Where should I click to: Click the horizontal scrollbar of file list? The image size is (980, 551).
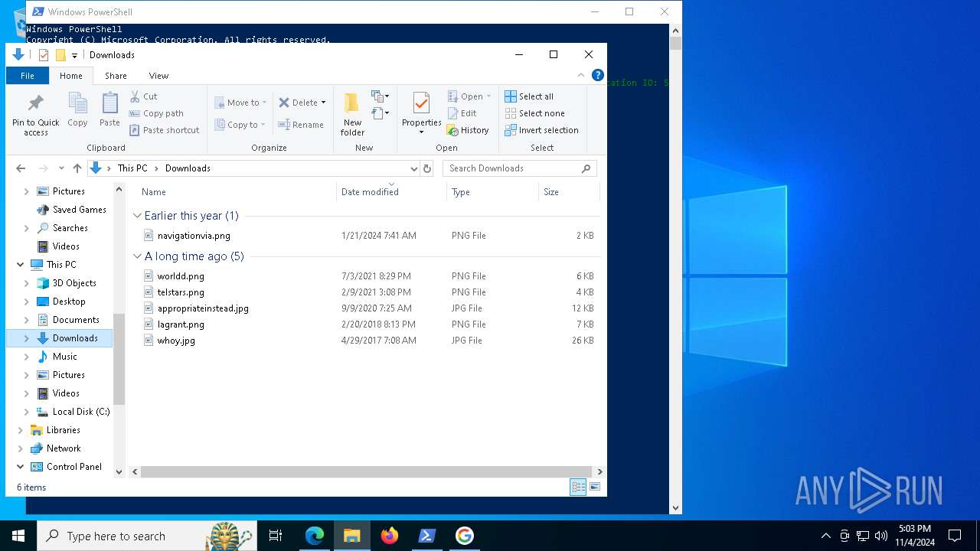click(x=366, y=471)
